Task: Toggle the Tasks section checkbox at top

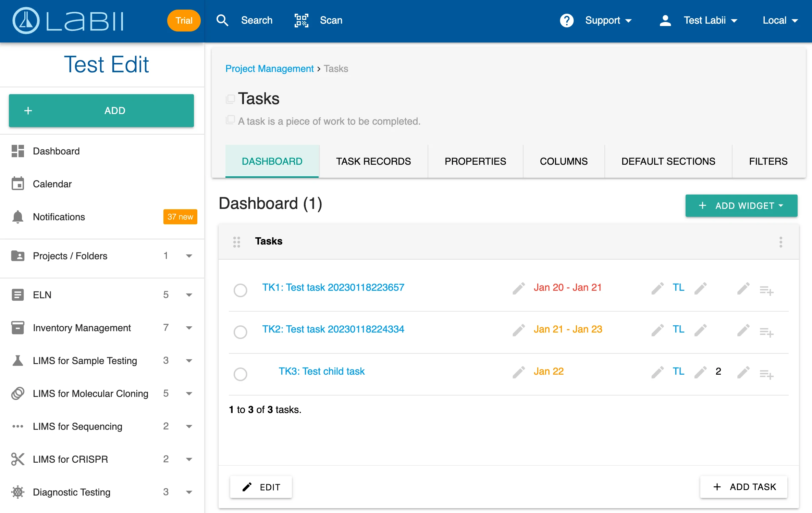Action: pos(230,98)
